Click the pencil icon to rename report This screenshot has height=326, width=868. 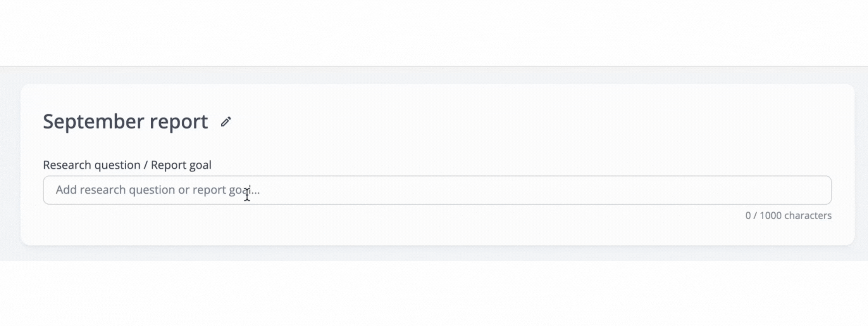pos(226,122)
